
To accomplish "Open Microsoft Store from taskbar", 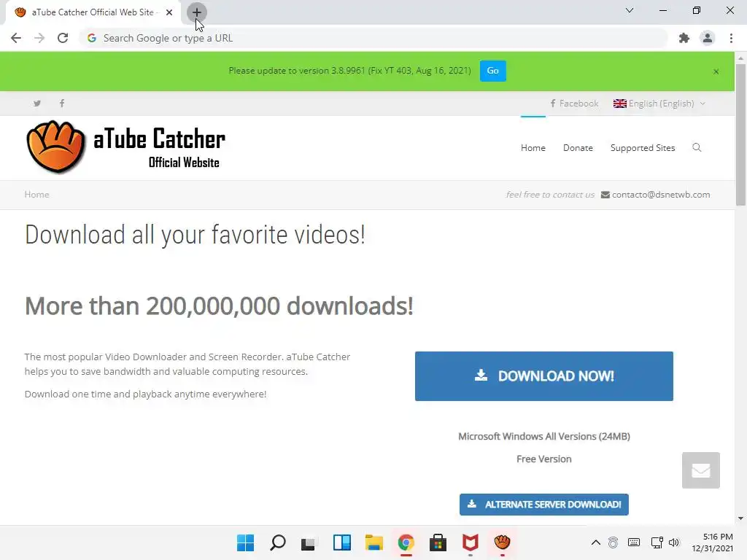I will tap(438, 542).
